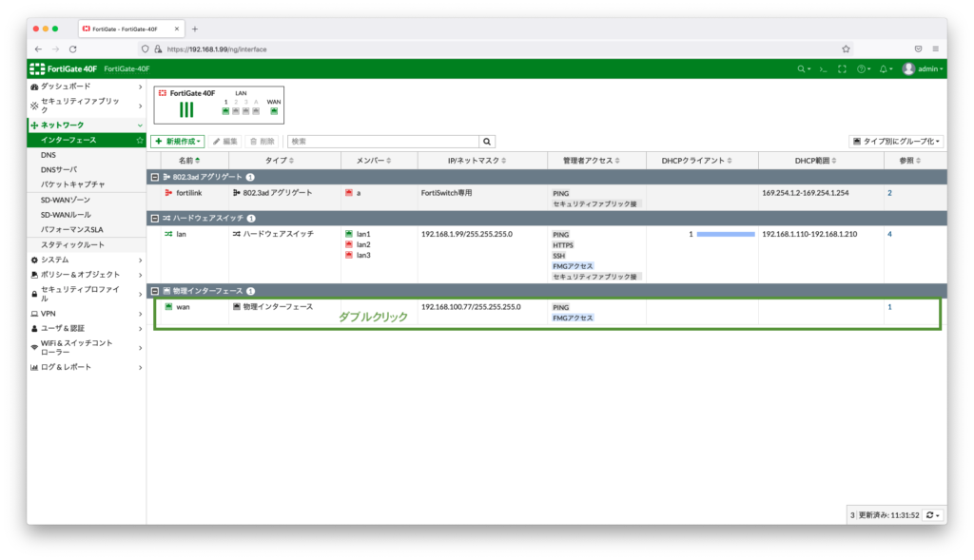Screen dimensions: 974x560
Task: Favorite the インターフェース menu with star
Action: pos(140,141)
